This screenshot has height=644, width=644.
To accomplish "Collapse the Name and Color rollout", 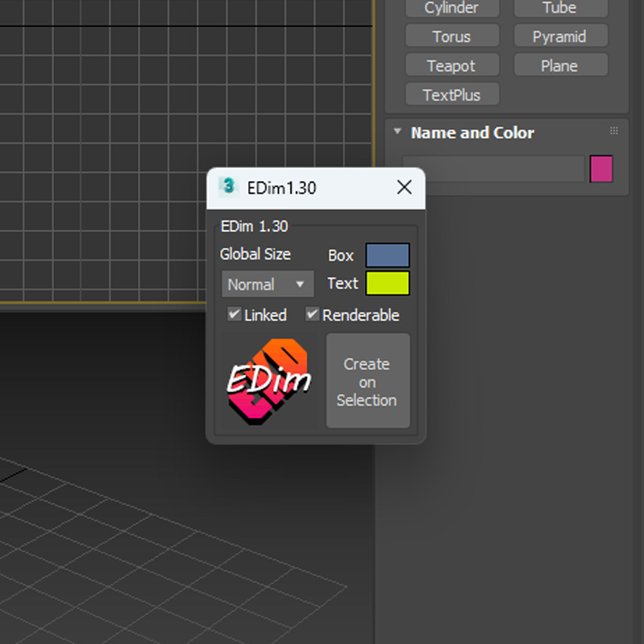I will coord(397,131).
